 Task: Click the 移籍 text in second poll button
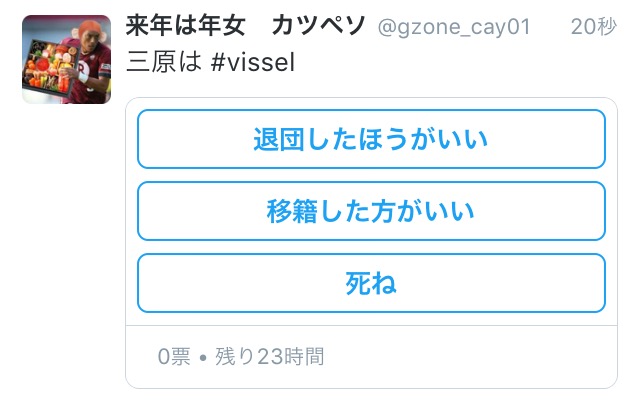pyautogui.click(x=292, y=211)
